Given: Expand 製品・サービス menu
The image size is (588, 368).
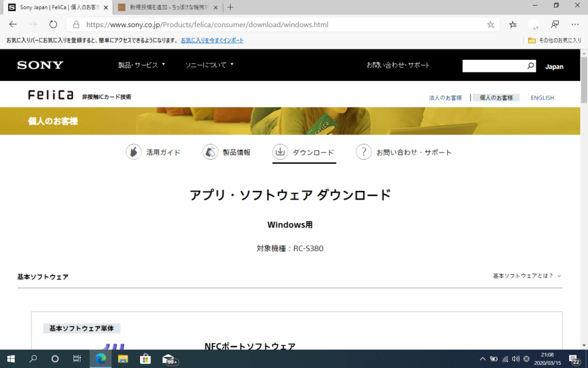Looking at the screenshot, I should click(x=141, y=65).
